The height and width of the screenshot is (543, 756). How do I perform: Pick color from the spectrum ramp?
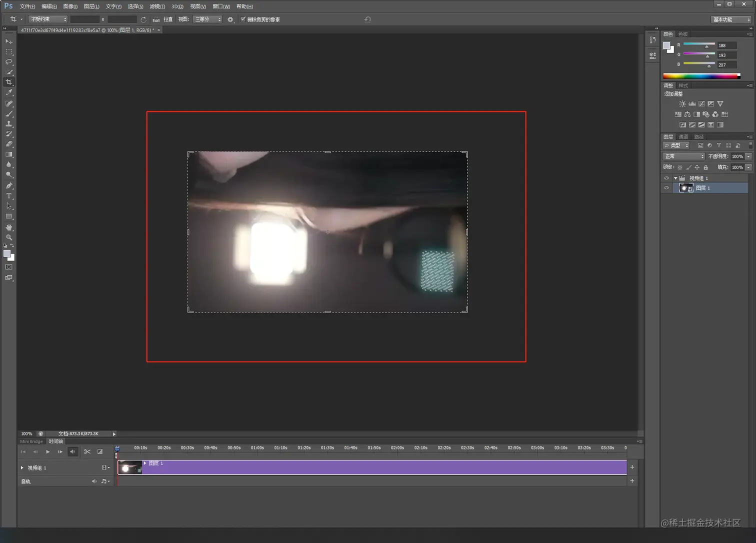[x=701, y=76]
